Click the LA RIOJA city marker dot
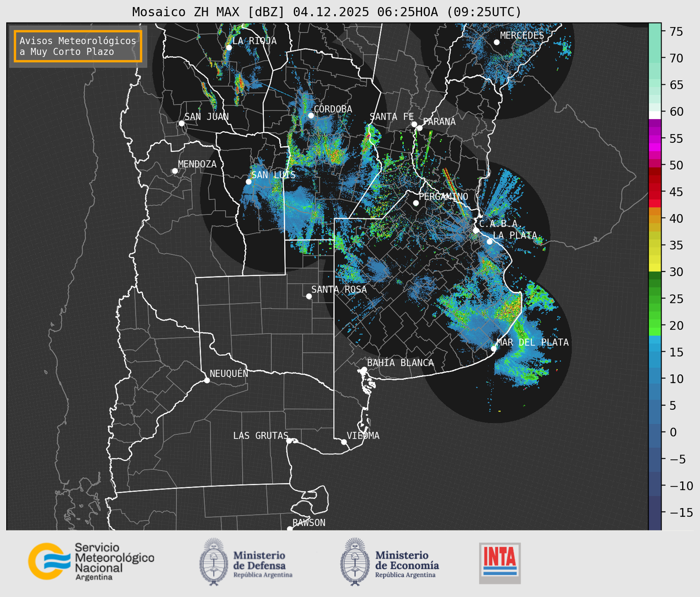Image resolution: width=700 pixels, height=597 pixels. coord(229,48)
